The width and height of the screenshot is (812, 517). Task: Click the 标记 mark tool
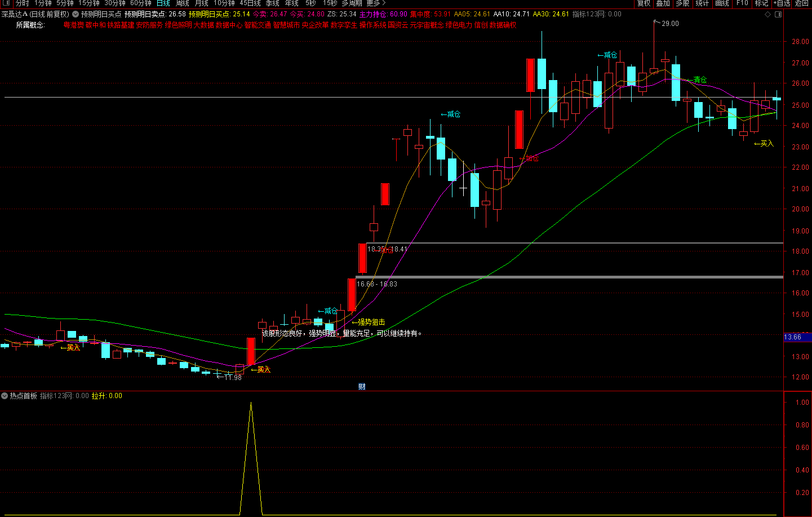coord(761,3)
